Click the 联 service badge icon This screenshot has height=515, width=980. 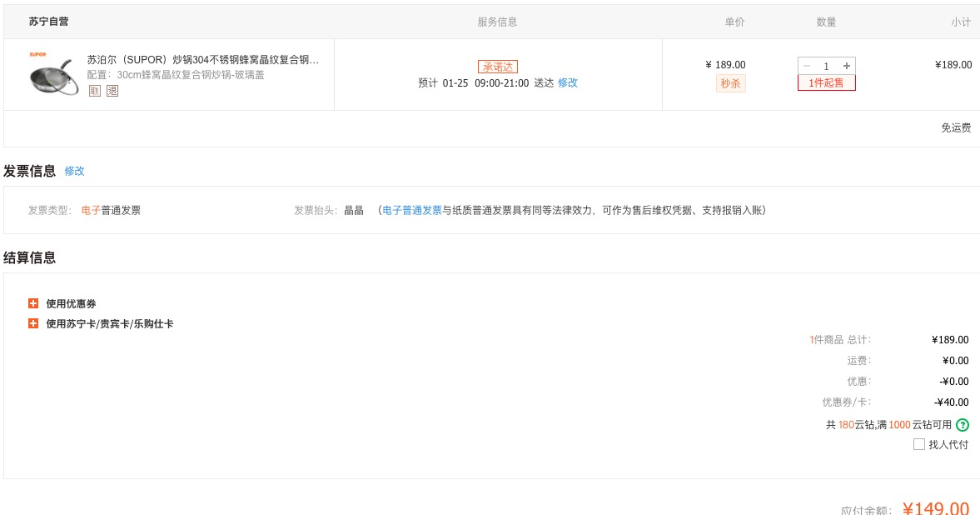click(94, 91)
